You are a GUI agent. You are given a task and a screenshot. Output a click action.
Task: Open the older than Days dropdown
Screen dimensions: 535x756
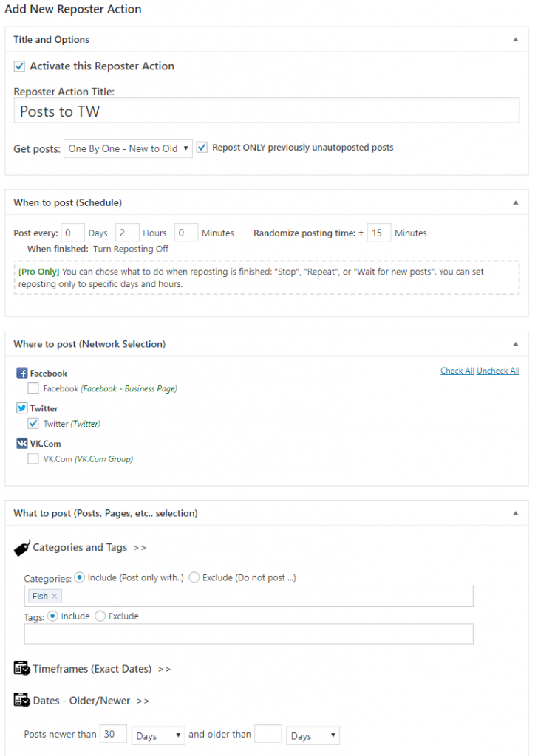[313, 736]
